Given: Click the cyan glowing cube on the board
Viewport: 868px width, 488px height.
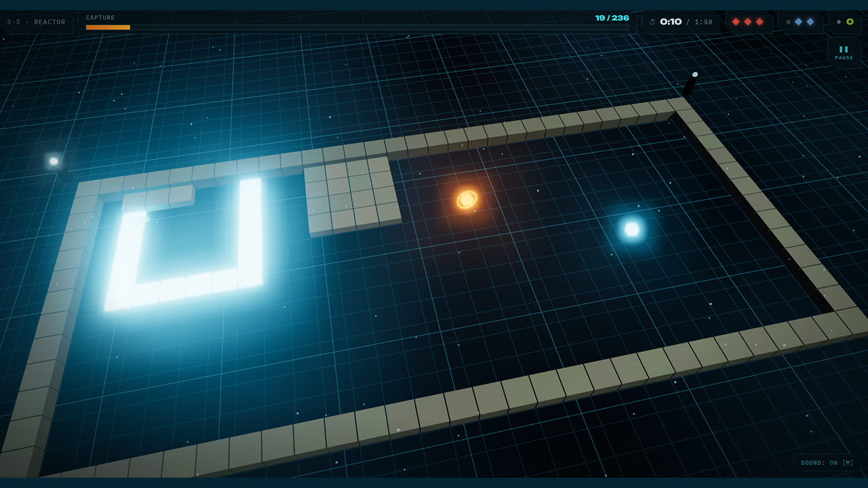Looking at the screenshot, I should coord(632,229).
